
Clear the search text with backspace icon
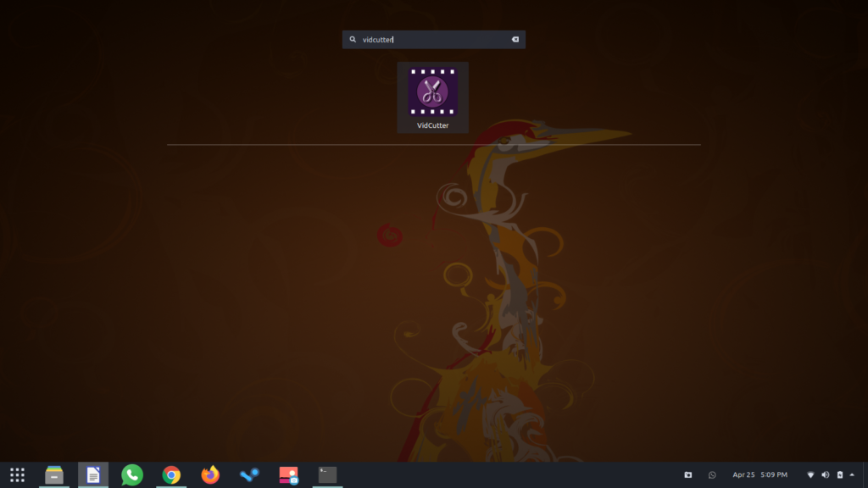[515, 40]
